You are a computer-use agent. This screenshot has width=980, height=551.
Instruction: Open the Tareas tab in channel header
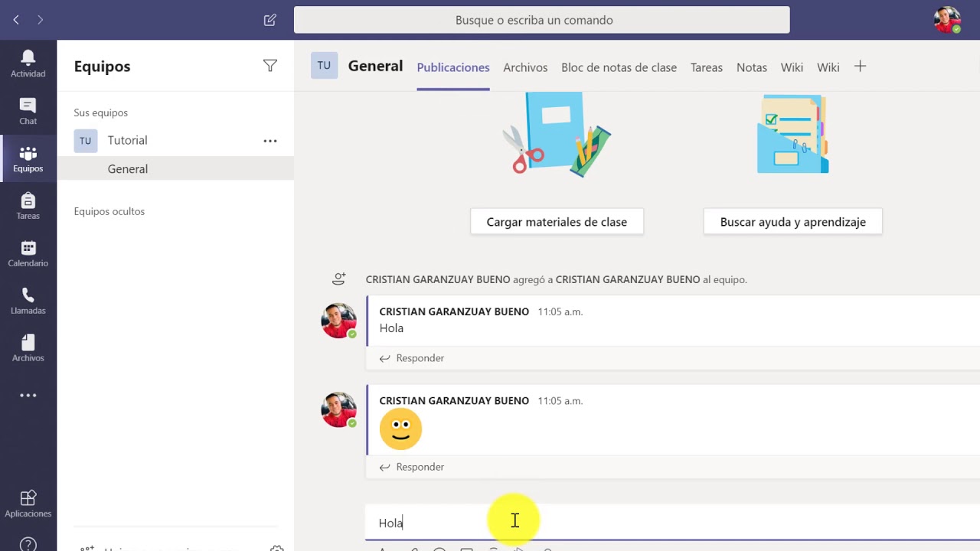pyautogui.click(x=707, y=67)
